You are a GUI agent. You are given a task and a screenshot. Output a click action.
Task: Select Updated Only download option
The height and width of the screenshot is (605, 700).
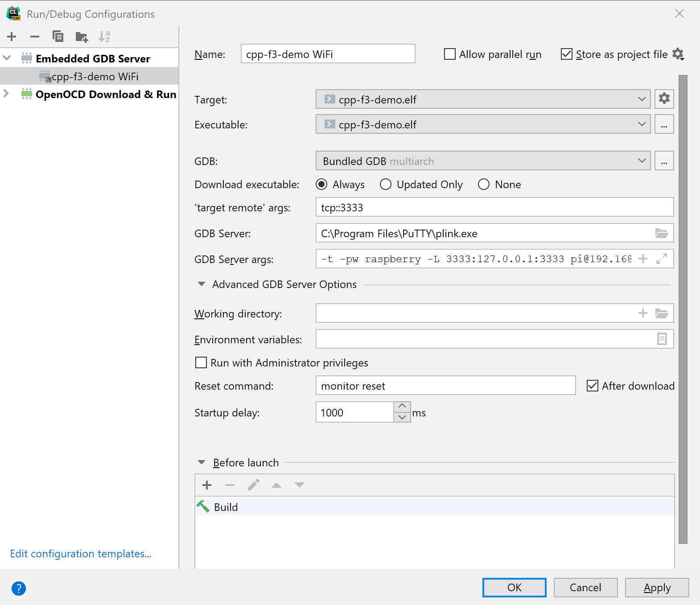pyautogui.click(x=386, y=185)
